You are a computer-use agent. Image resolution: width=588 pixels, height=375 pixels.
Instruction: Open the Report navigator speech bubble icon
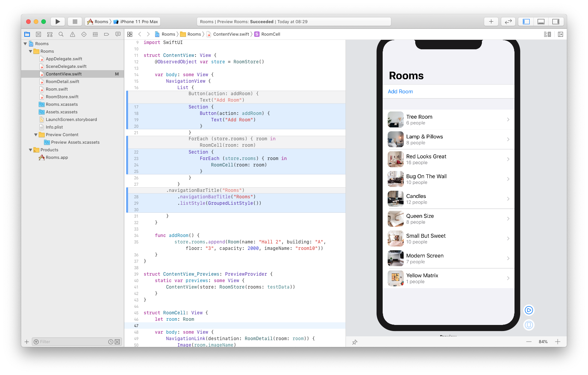pos(118,34)
